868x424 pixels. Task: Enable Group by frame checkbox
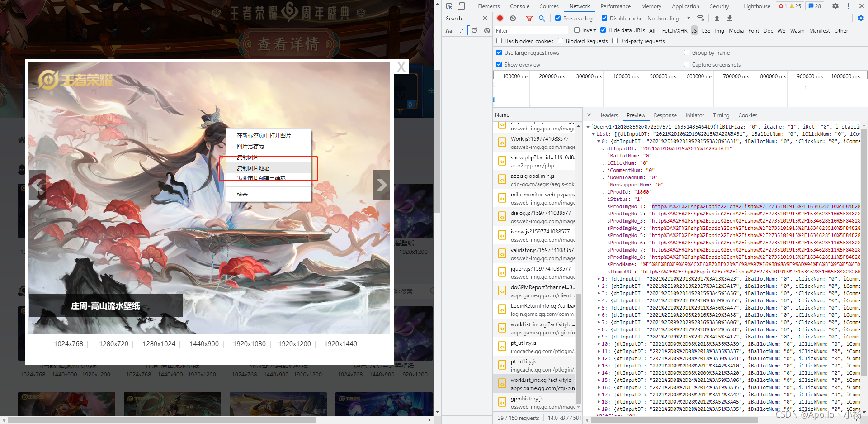(687, 52)
